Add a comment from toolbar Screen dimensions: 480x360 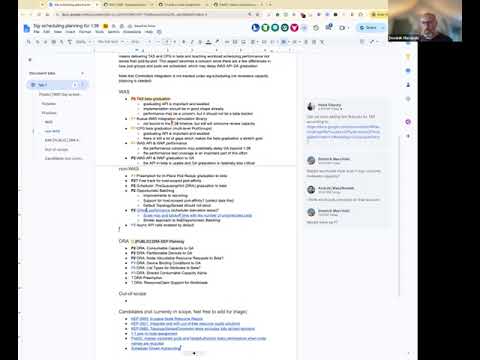(x=235, y=42)
